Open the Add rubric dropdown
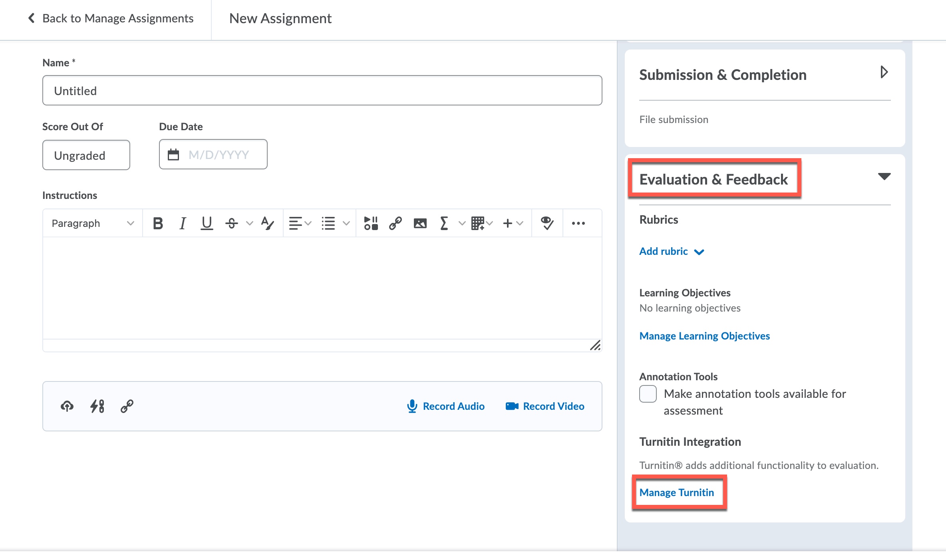Screen dimensions: 946x560 [x=672, y=251]
